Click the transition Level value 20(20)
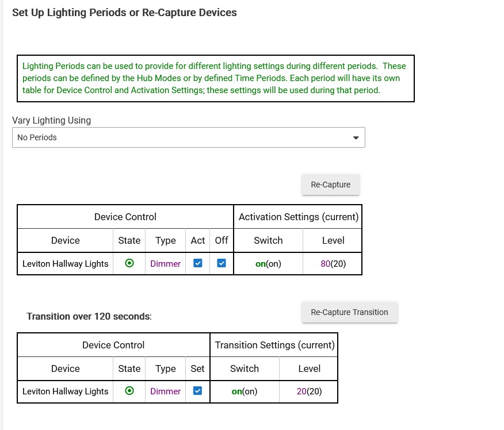504x430 pixels. click(309, 391)
